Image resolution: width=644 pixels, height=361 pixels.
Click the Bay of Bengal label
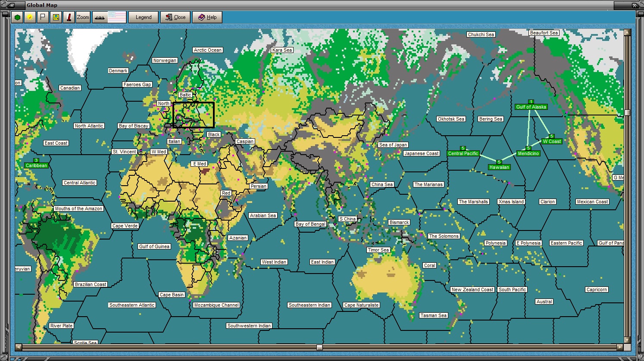pyautogui.click(x=310, y=224)
